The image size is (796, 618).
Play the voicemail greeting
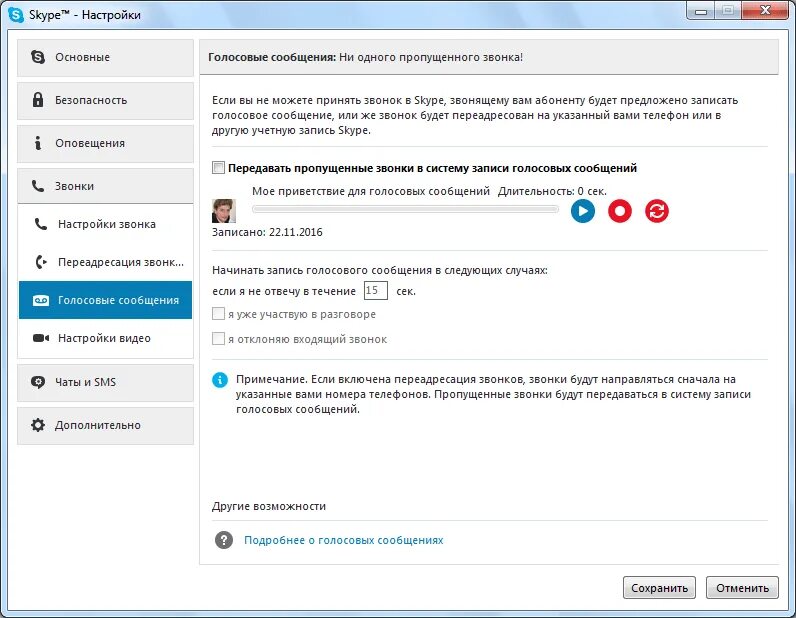point(583,211)
